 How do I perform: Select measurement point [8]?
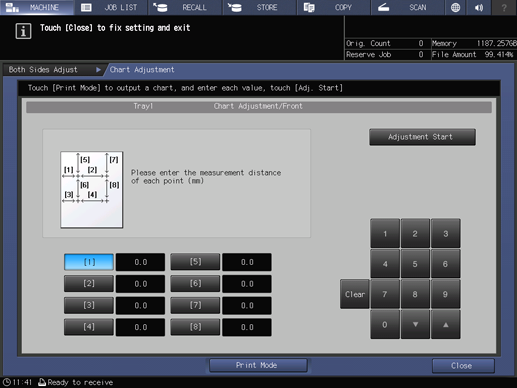click(x=195, y=327)
